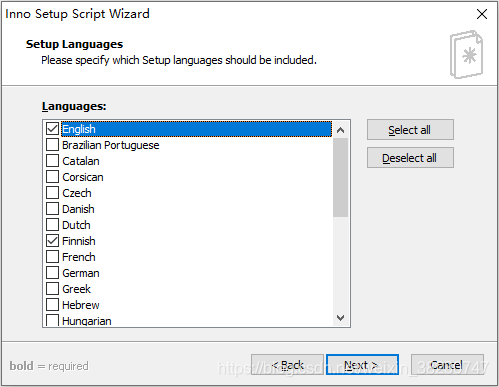Click the Deselect all button
The image size is (499, 387).
point(410,158)
